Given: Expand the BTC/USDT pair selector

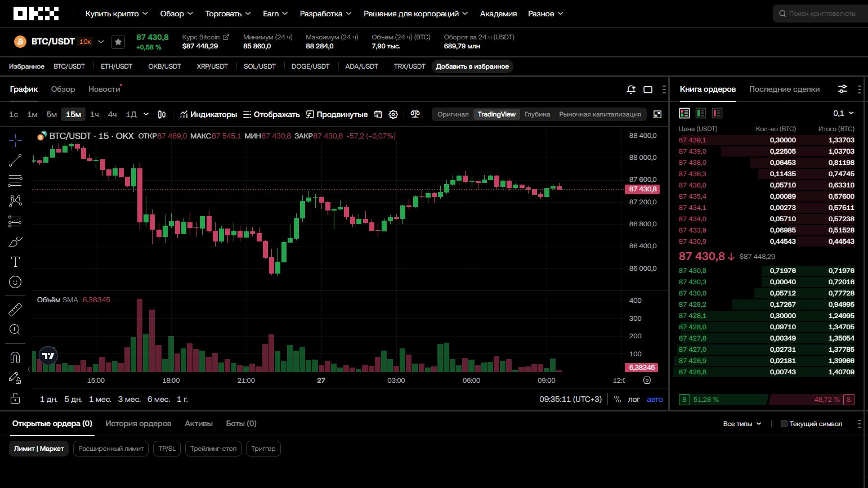Looking at the screenshot, I should 101,42.
